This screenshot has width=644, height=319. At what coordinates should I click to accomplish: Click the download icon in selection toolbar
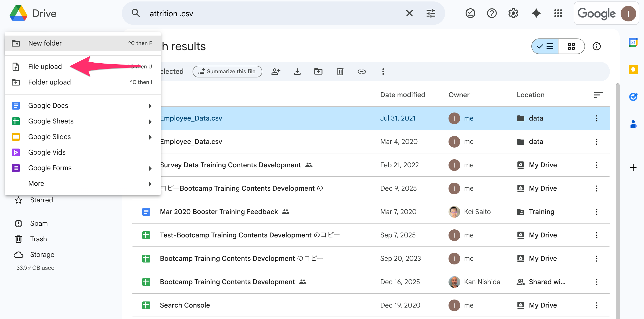tap(297, 72)
